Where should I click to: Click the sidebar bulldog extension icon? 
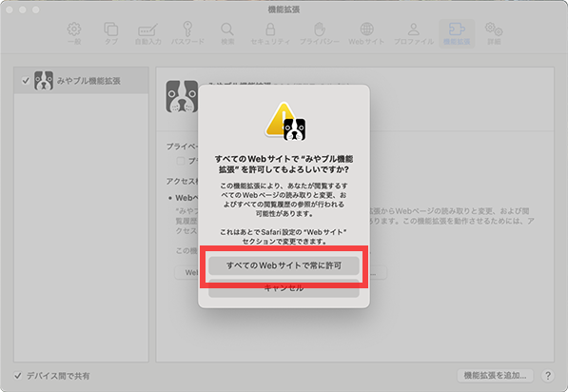tap(44, 81)
